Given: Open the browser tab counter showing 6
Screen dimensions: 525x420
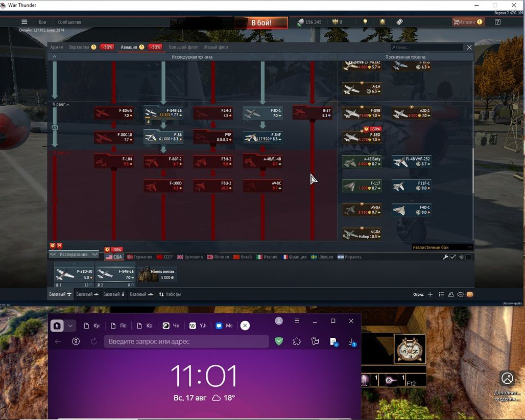Looking at the screenshot, I should click(57, 325).
